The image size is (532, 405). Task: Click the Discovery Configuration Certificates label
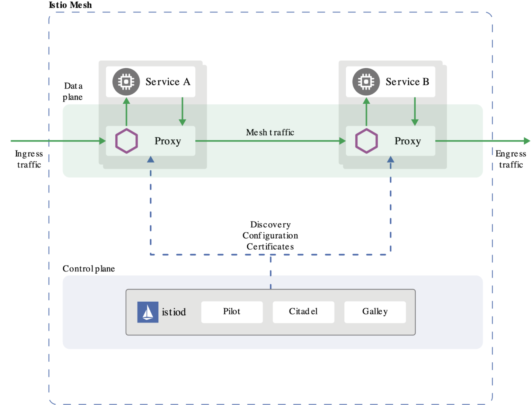pos(270,235)
